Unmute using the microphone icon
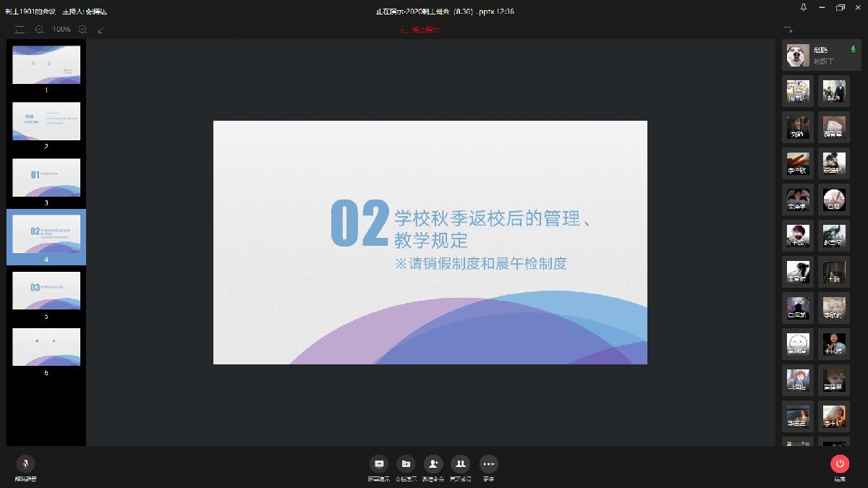Image resolution: width=868 pixels, height=488 pixels. [x=25, y=463]
